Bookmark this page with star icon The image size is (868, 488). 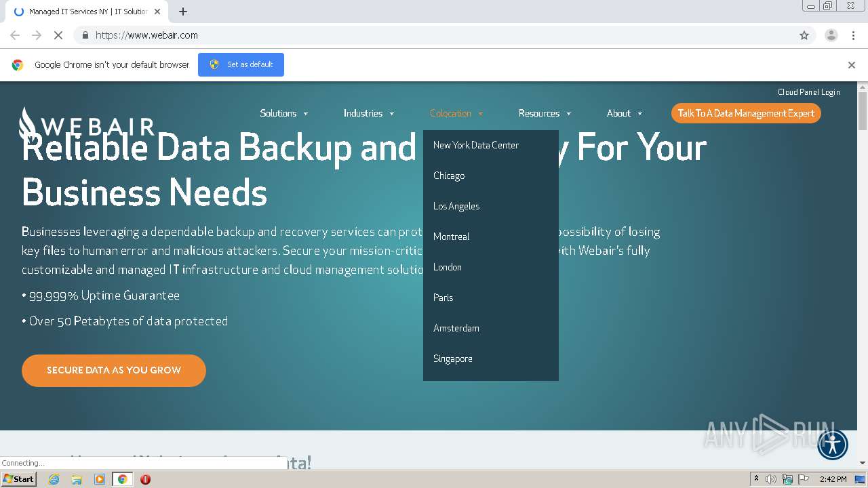[x=804, y=35]
